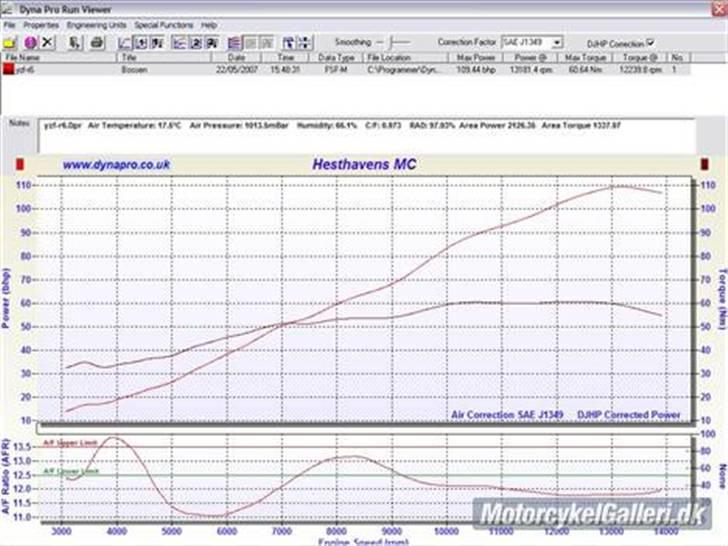Click the red square left of the graph title

[20, 164]
